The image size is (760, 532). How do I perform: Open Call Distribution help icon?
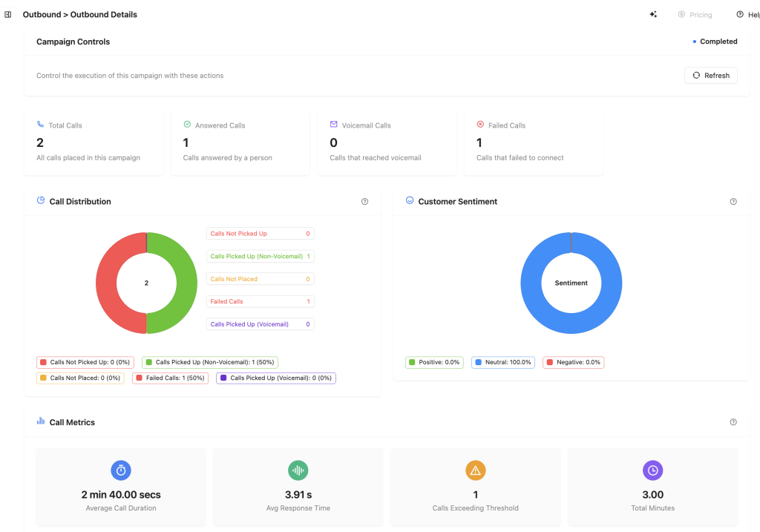tap(364, 202)
